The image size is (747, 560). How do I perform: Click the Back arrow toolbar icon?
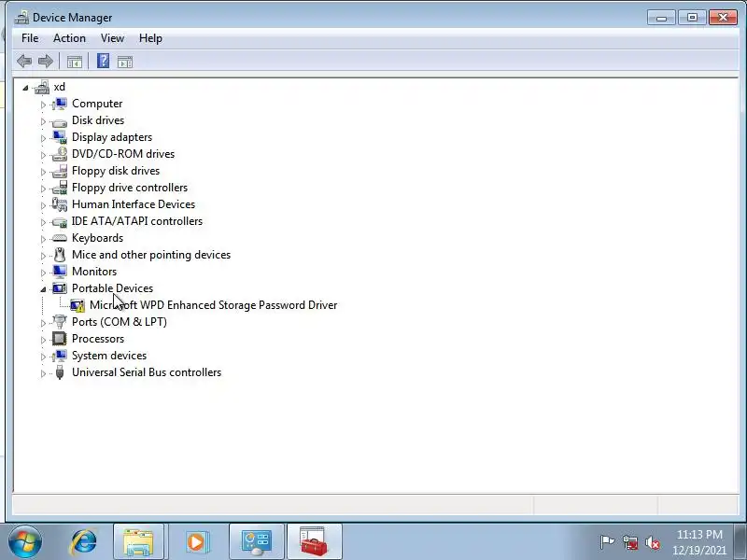pyautogui.click(x=24, y=61)
